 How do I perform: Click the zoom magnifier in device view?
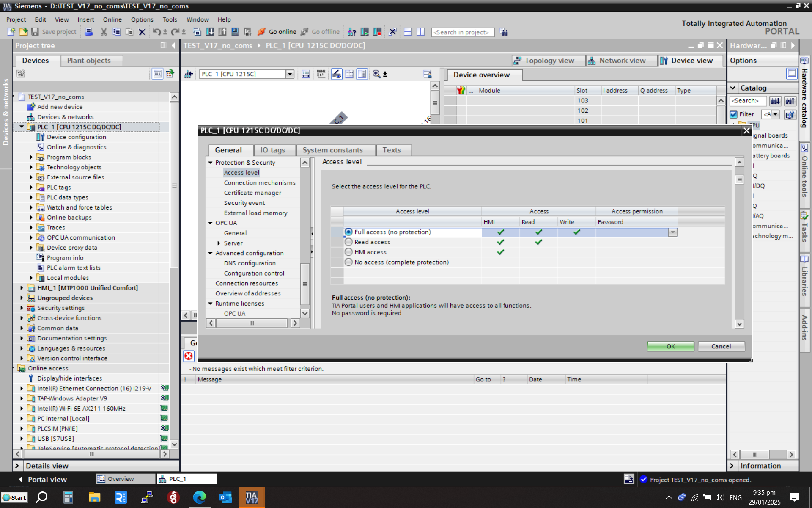coord(376,74)
